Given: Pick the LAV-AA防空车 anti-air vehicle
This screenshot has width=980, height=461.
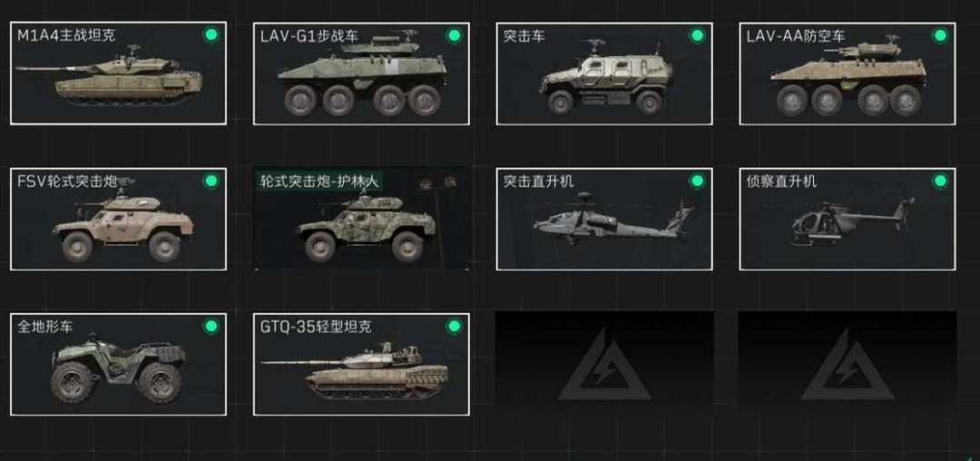Looking at the screenshot, I should (x=848, y=74).
